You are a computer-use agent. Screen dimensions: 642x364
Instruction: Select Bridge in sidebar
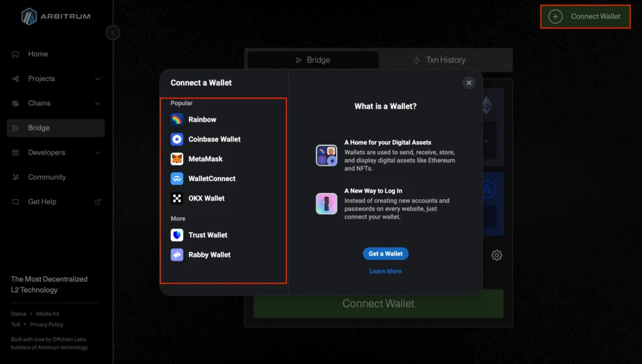coord(56,128)
